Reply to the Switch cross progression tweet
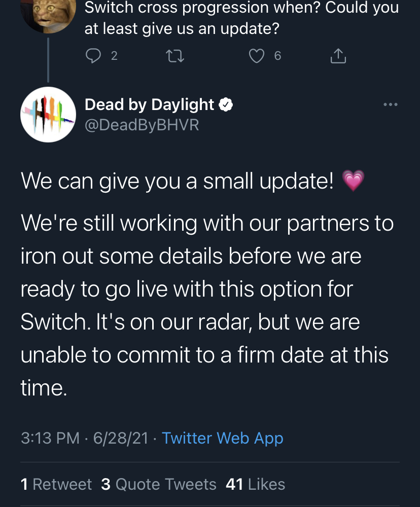Viewport: 420px width, 507px height. coord(93,56)
